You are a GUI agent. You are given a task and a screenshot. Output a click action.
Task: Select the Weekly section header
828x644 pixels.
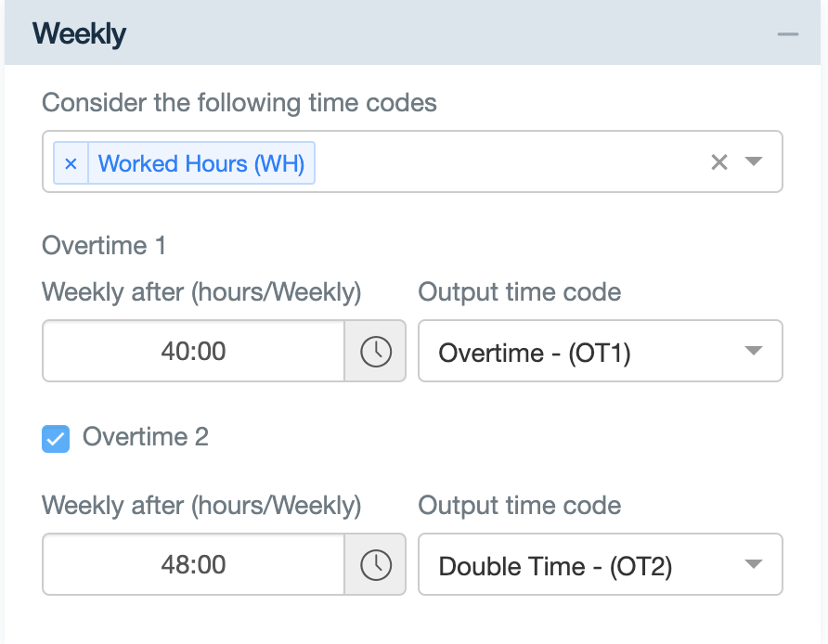point(79,33)
